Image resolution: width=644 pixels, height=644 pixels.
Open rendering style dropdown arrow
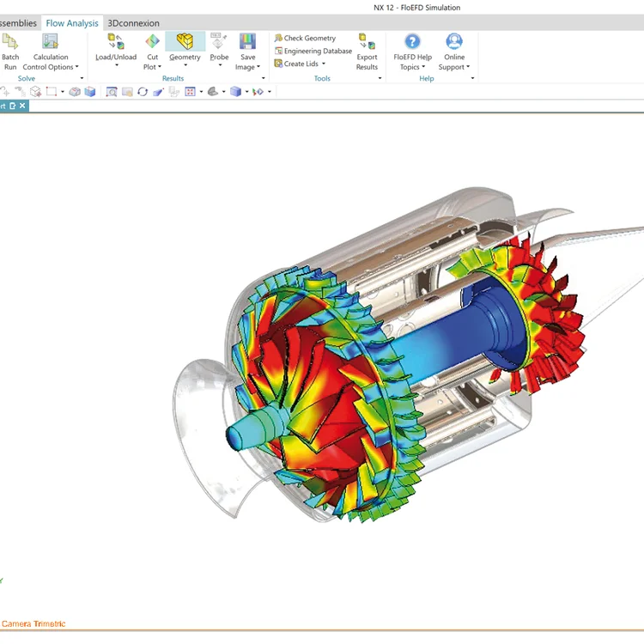pos(224,92)
